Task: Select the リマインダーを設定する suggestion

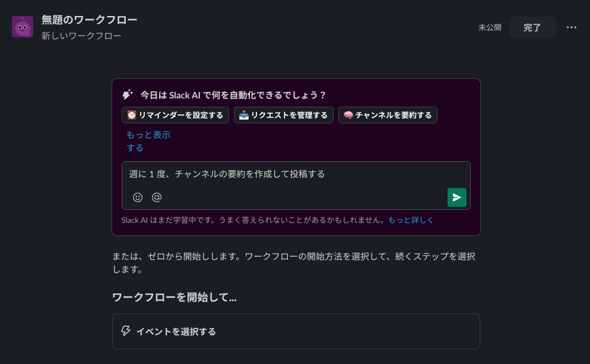Action: pos(176,115)
